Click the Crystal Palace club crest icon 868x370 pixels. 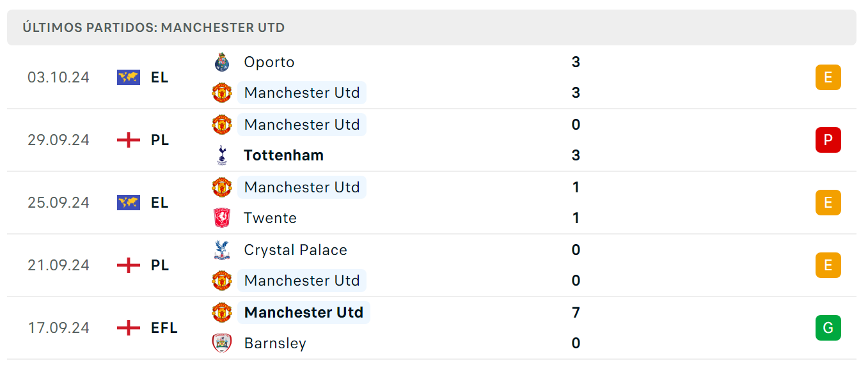[x=221, y=250]
